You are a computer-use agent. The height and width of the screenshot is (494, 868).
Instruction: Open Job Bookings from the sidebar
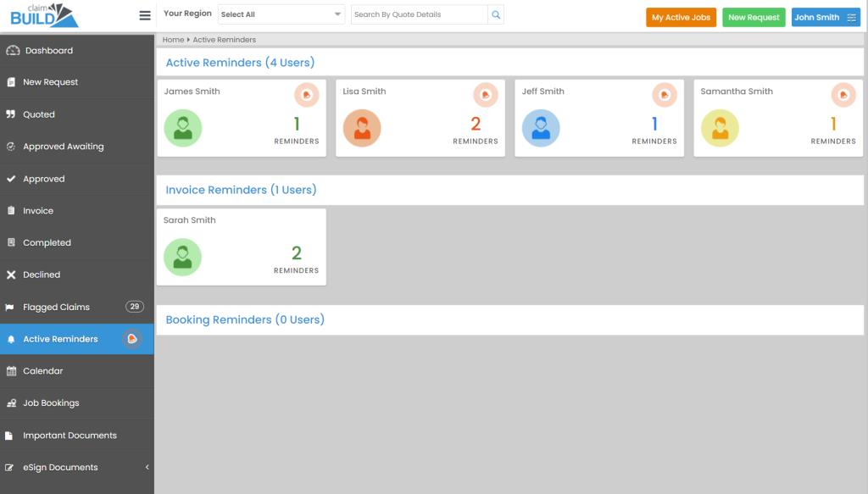click(x=51, y=403)
